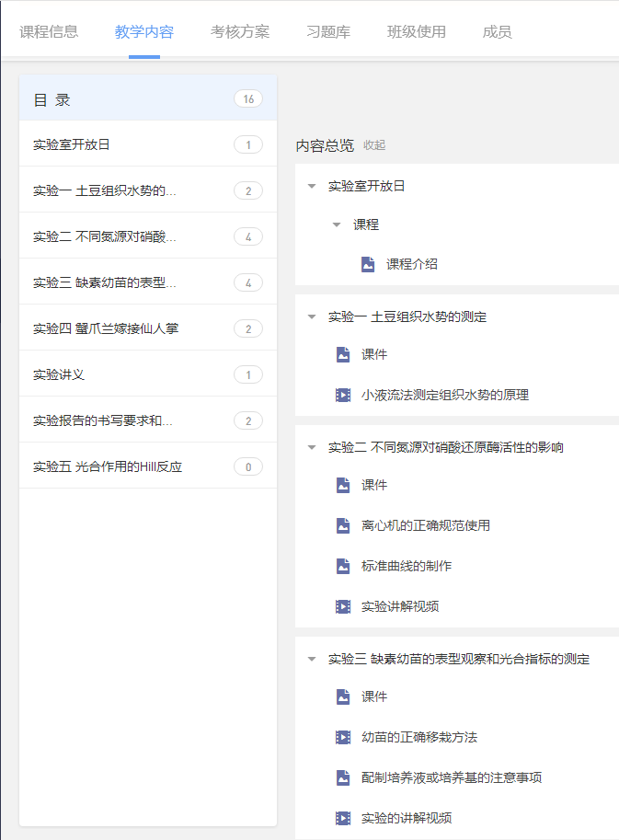
Task: Click the file icon next to 离心机的正确规范使用
Action: [343, 526]
